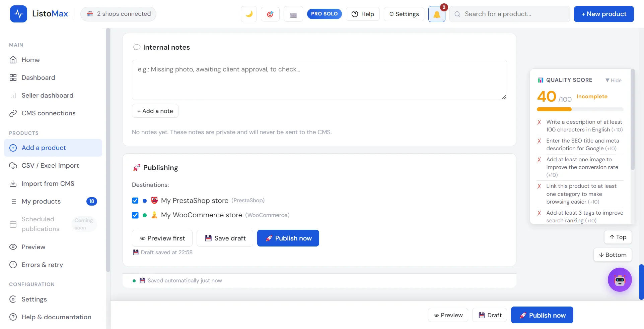
Task: Open Settings from the top bar
Action: (x=404, y=14)
